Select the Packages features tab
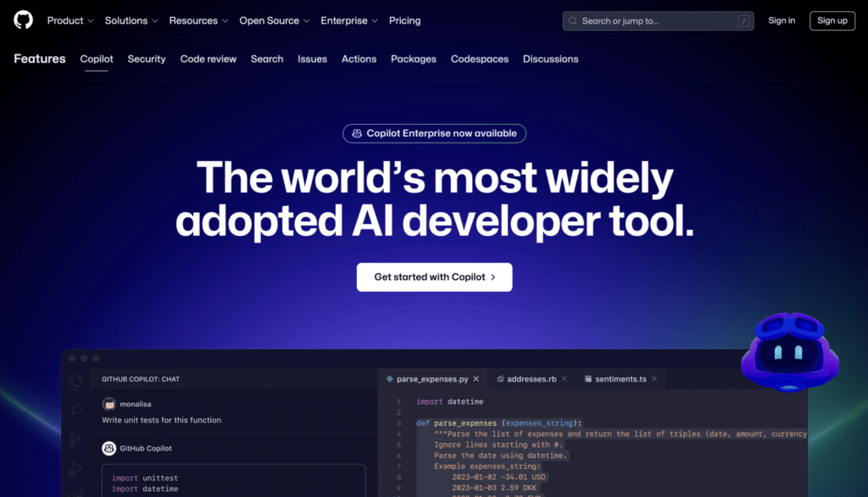Image resolution: width=868 pixels, height=497 pixels. 414,59
